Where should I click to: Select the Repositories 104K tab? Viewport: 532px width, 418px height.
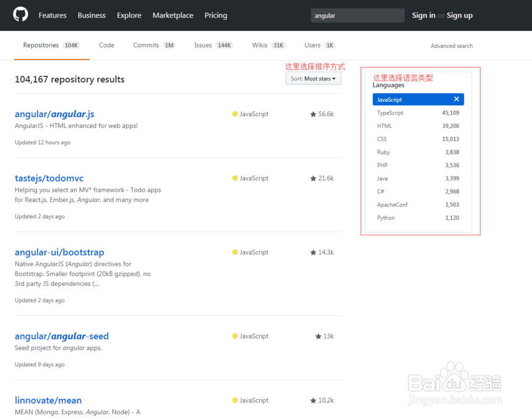pyautogui.click(x=52, y=45)
